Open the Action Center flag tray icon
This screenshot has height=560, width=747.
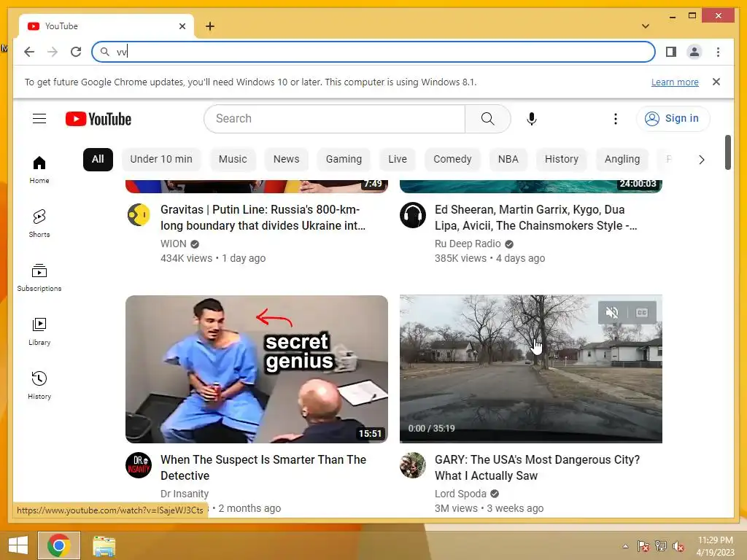(x=643, y=546)
